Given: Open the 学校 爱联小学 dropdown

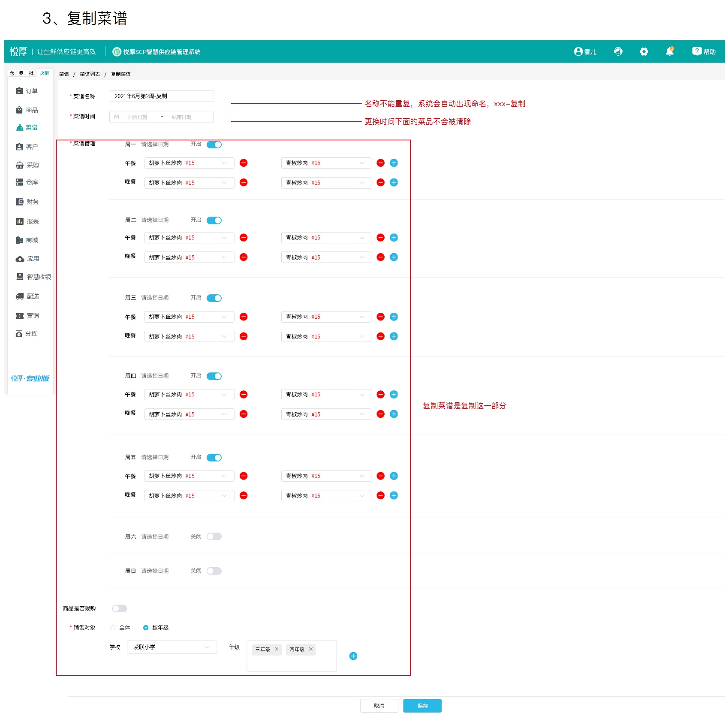Looking at the screenshot, I should click(x=172, y=647).
